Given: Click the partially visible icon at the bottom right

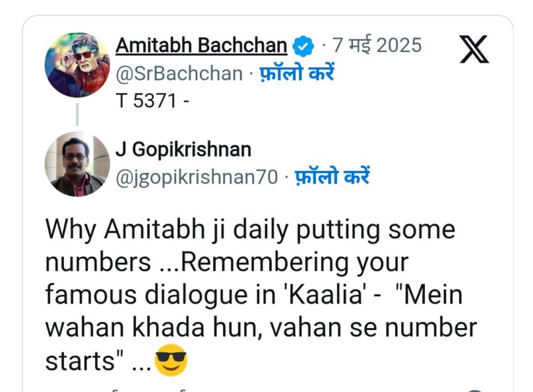Looking at the screenshot, I should [x=476, y=390].
